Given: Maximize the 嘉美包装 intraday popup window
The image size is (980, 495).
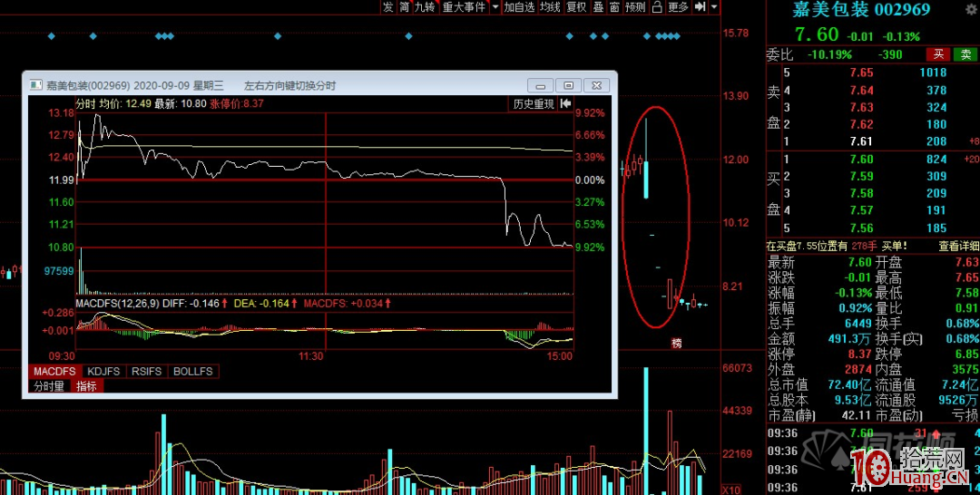Looking at the screenshot, I should point(568,85).
